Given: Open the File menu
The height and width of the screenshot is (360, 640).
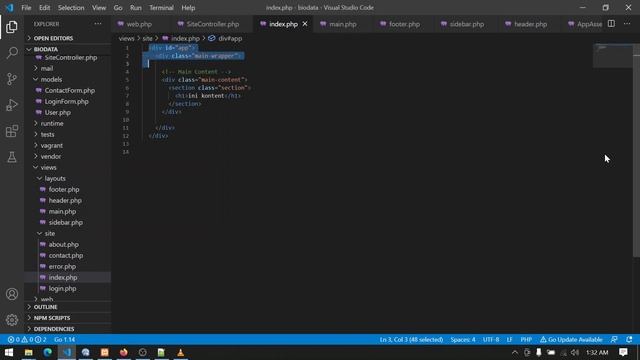Looking at the screenshot, I should [x=26, y=8].
